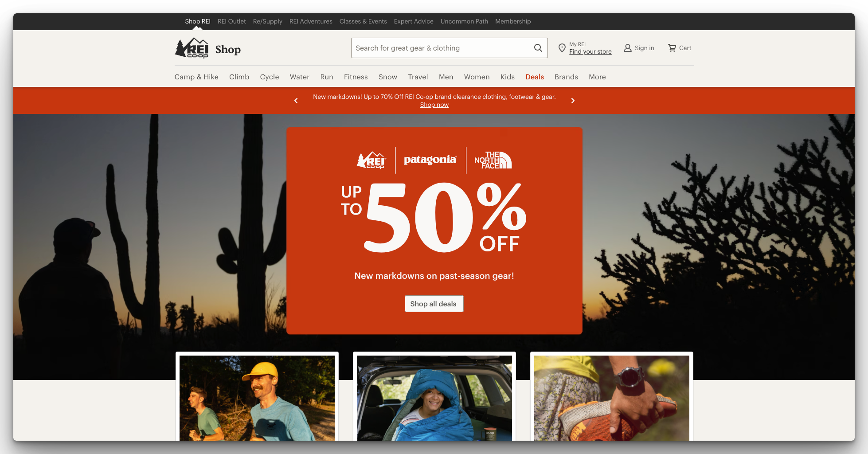Click the Shop wordmark beside the logo
This screenshot has height=454, width=868.
click(228, 49)
